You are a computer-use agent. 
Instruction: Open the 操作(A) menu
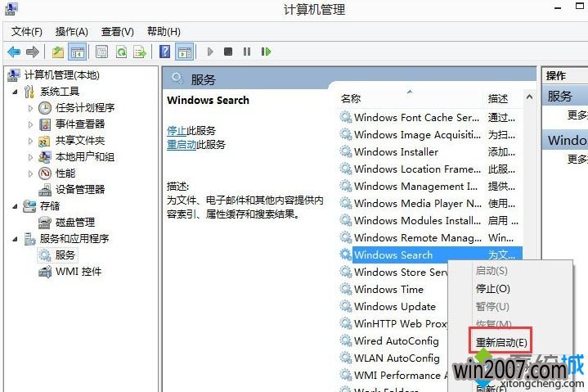click(x=71, y=32)
